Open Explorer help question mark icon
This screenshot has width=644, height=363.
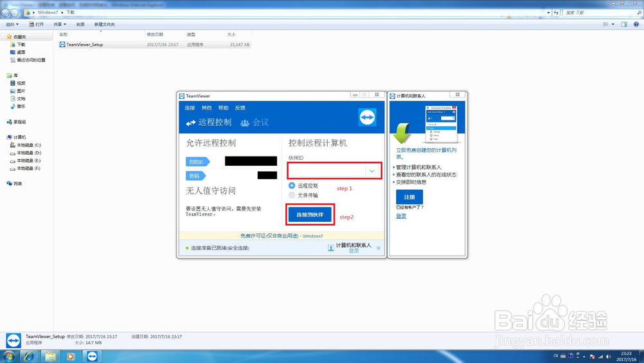pos(636,25)
